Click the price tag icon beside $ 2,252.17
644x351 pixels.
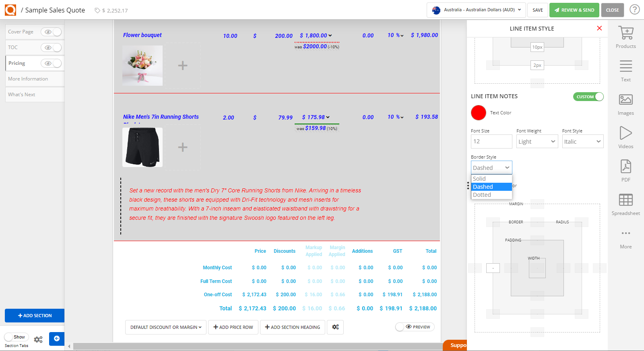pos(97,10)
